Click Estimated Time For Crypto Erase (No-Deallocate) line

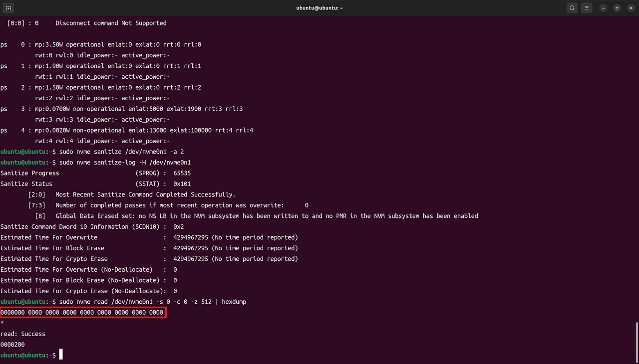pyautogui.click(x=89, y=291)
